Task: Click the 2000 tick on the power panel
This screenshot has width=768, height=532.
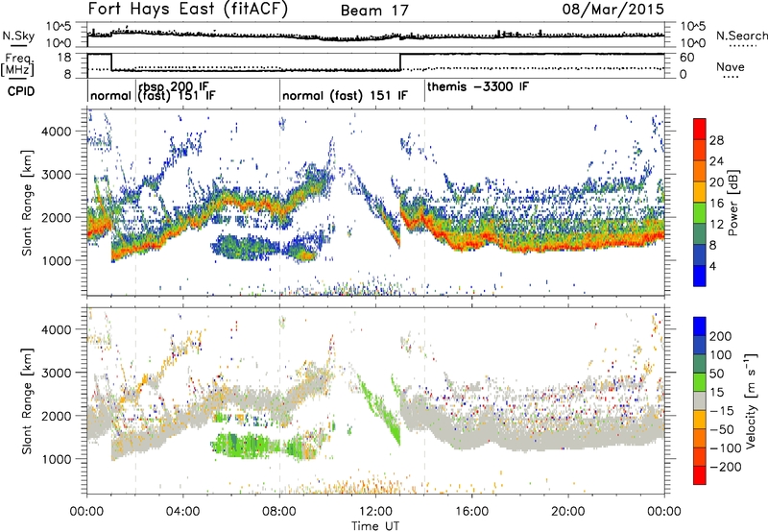Action: pyautogui.click(x=56, y=217)
